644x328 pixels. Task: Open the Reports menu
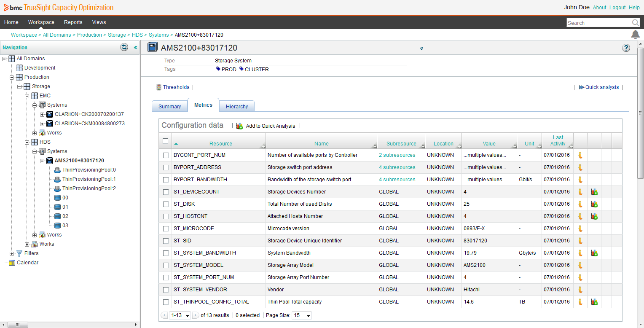point(73,22)
